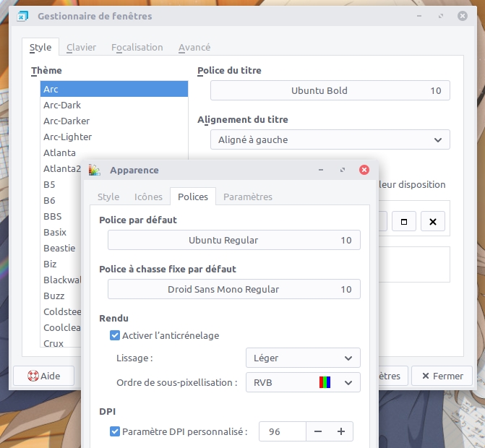The image size is (485, 448).
Task: Maximize the Gestionnaire de fenêtres window
Action: [x=441, y=16]
